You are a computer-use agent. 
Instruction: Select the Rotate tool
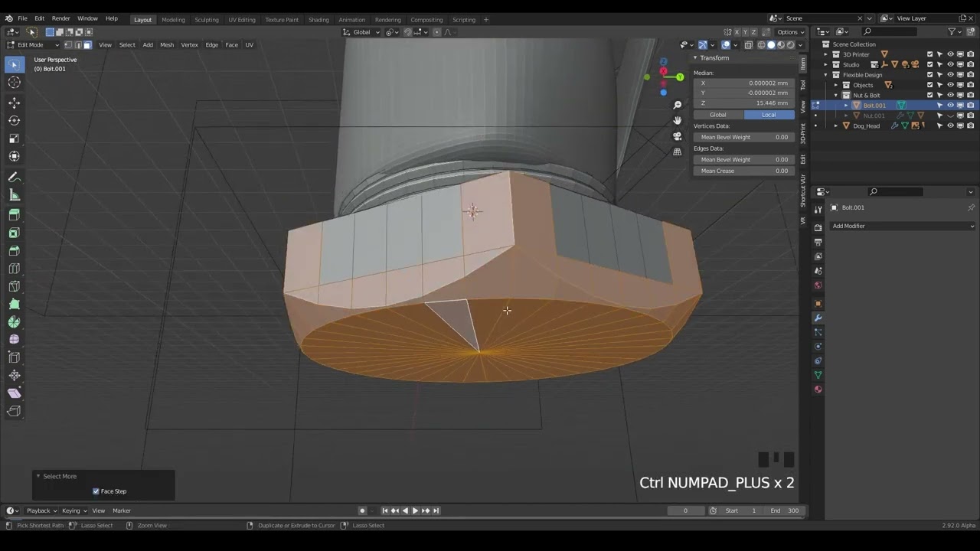[x=15, y=120]
